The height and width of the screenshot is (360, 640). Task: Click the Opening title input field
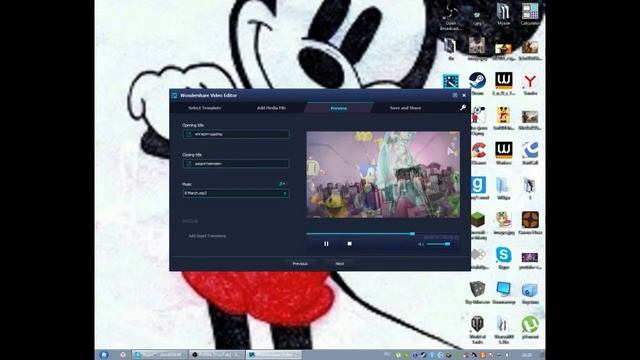tap(236, 134)
